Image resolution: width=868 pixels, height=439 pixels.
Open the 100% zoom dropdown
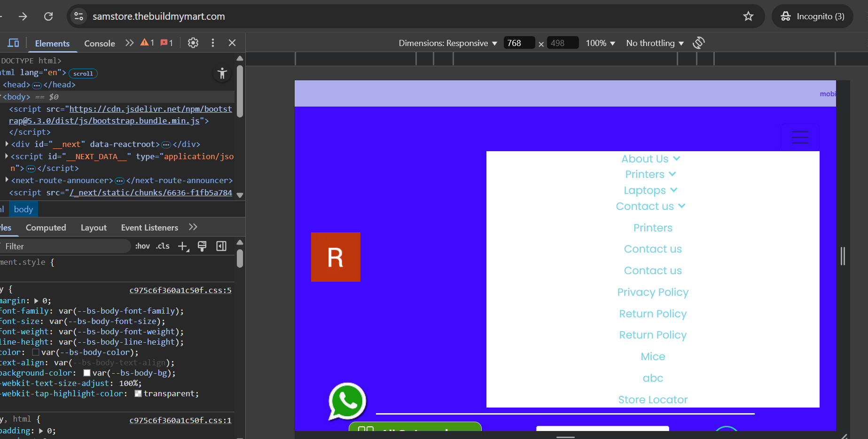[600, 43]
